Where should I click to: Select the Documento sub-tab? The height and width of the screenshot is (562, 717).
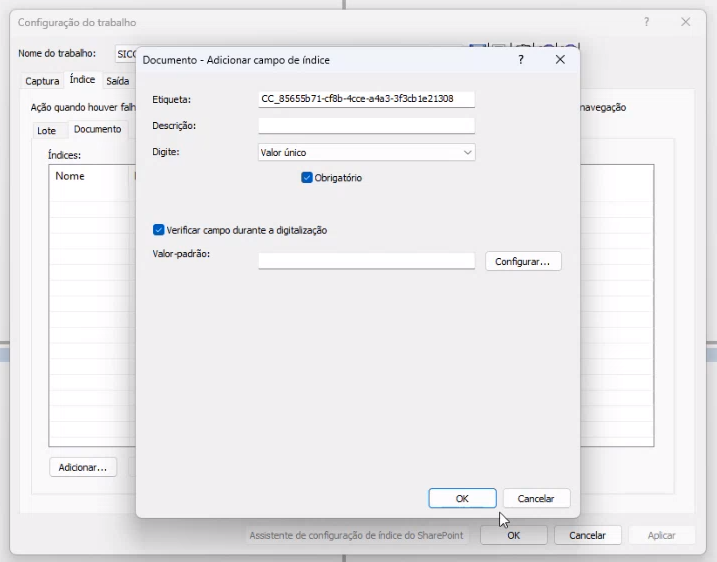[97, 129]
